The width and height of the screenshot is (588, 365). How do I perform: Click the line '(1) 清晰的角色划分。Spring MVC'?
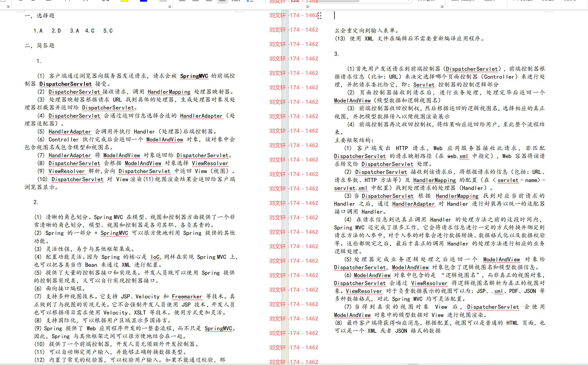coord(135,217)
